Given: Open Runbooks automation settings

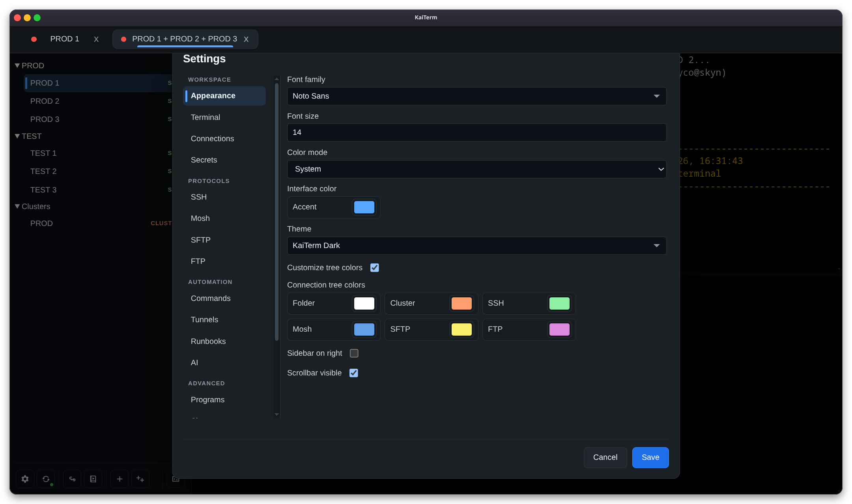Looking at the screenshot, I should [x=224, y=341].
